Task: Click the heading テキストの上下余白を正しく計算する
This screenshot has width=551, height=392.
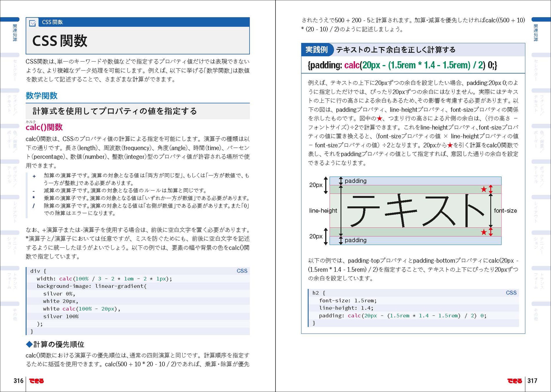Action: pos(396,50)
